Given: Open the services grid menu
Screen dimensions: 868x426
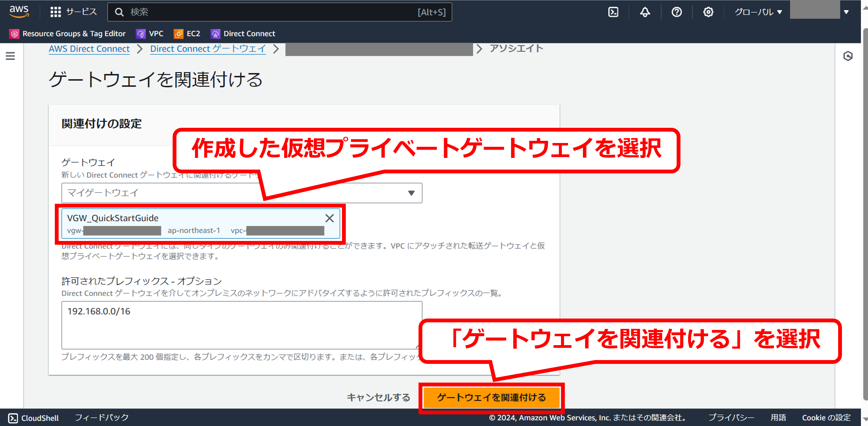Looking at the screenshot, I should [56, 12].
